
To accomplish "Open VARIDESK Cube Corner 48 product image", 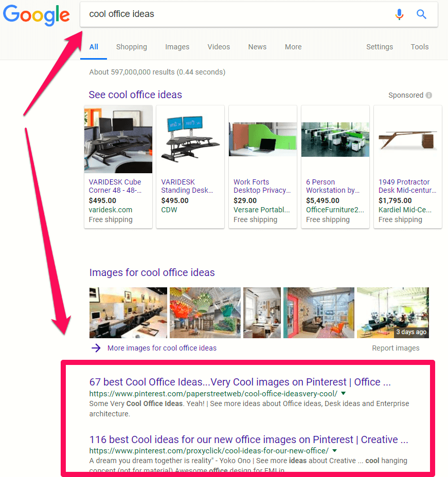I will tap(118, 139).
